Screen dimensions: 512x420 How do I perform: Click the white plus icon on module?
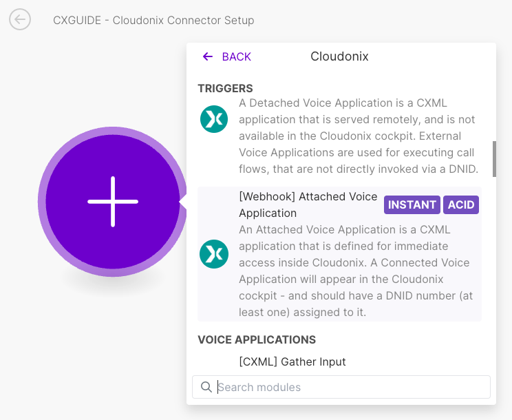113,202
